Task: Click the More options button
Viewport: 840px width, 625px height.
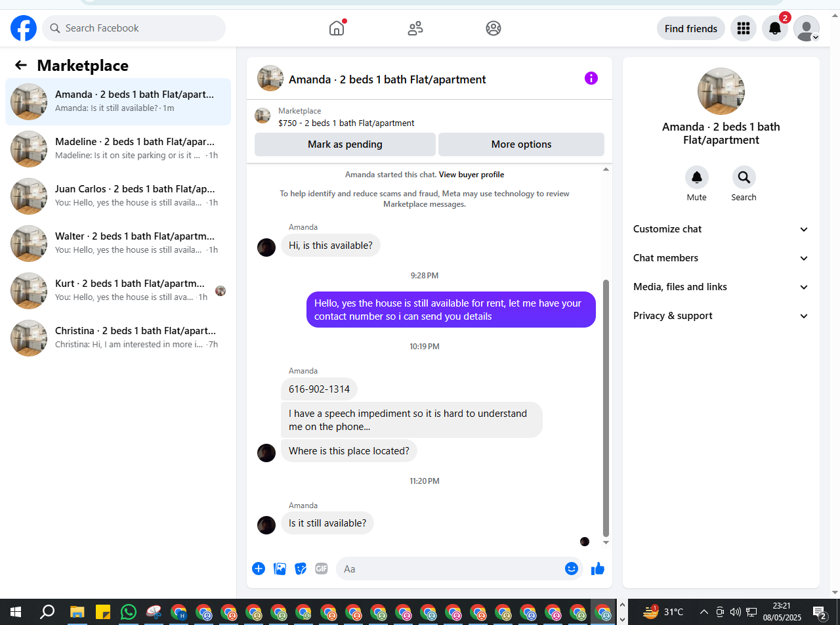Action: click(521, 144)
